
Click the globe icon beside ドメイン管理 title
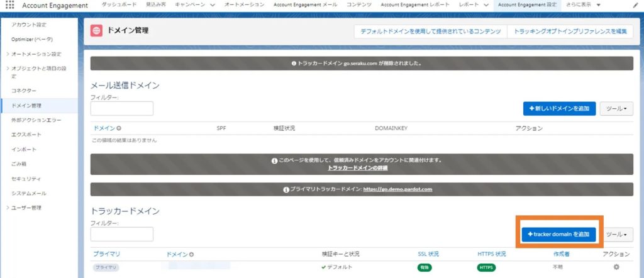96,30
